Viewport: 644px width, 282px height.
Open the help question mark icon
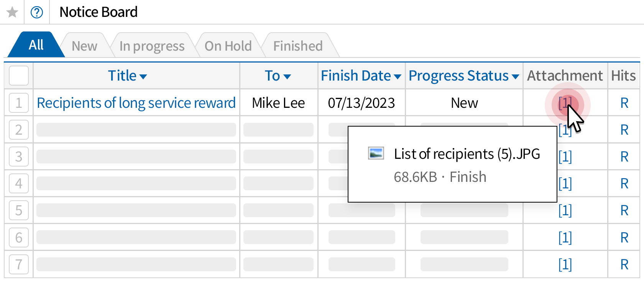[37, 12]
